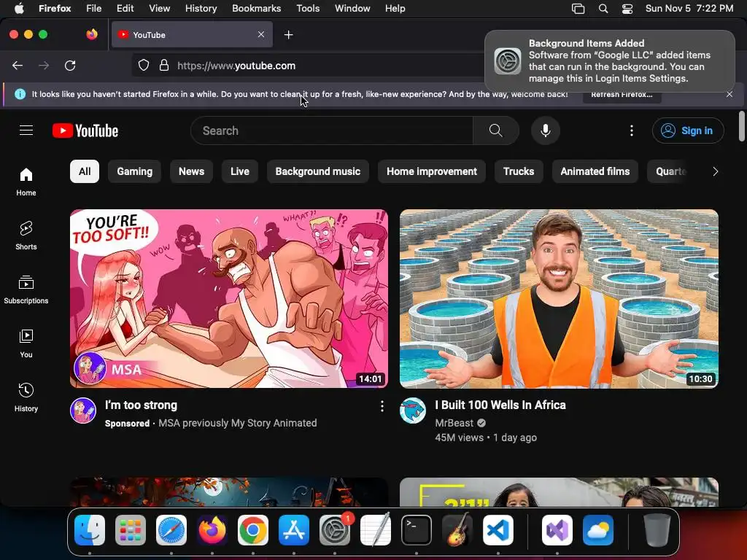The image size is (747, 560).
Task: Click the tracking protection shield icon
Action: [x=144, y=65]
